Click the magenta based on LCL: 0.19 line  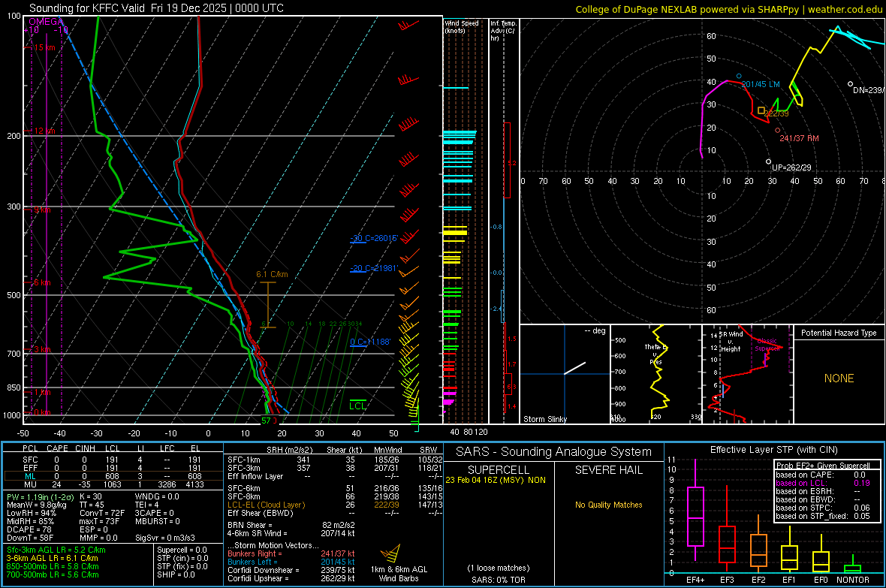[823, 483]
